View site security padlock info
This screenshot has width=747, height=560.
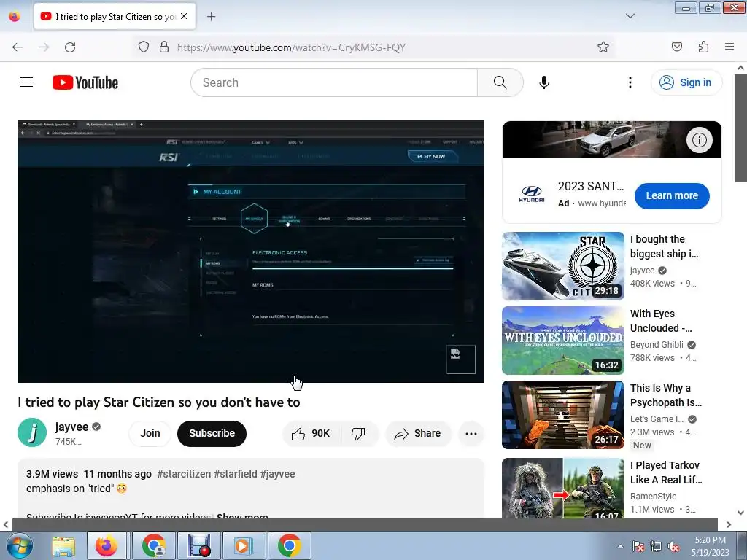(x=164, y=47)
